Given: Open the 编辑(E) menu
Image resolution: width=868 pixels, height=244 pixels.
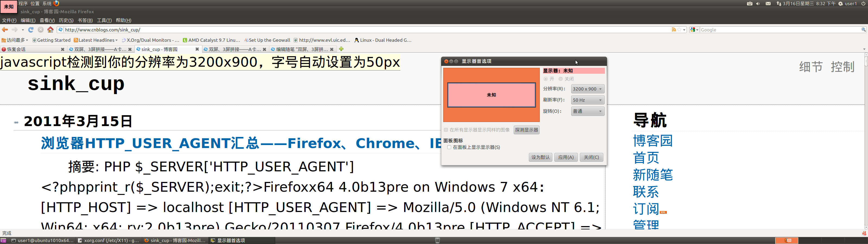Looking at the screenshot, I should coord(28,21).
